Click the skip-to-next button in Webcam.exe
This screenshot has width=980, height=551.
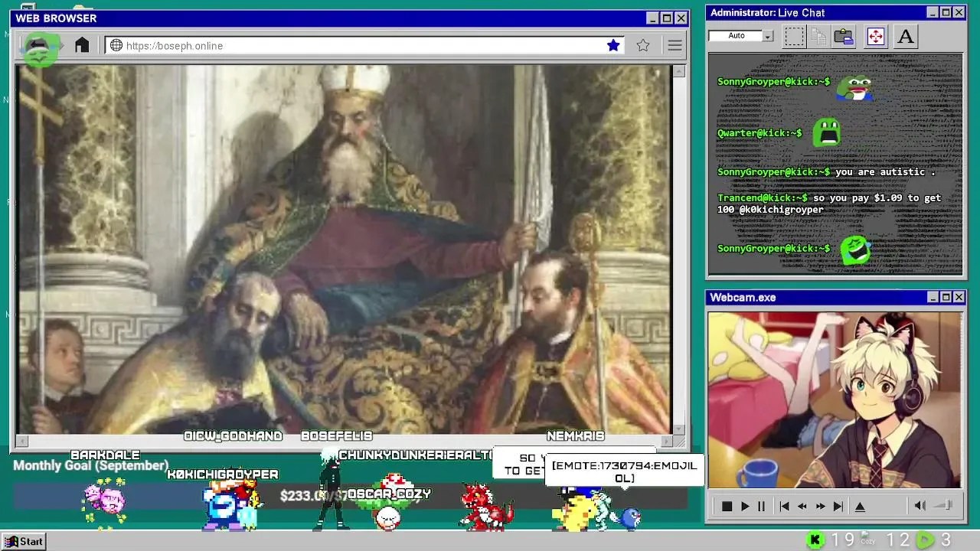point(838,507)
